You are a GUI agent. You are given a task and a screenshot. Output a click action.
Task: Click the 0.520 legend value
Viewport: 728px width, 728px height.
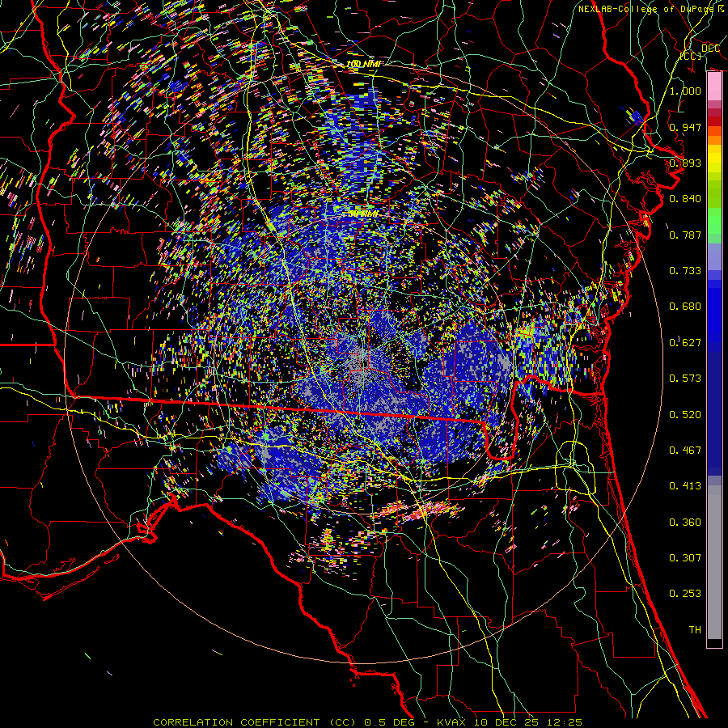click(685, 414)
